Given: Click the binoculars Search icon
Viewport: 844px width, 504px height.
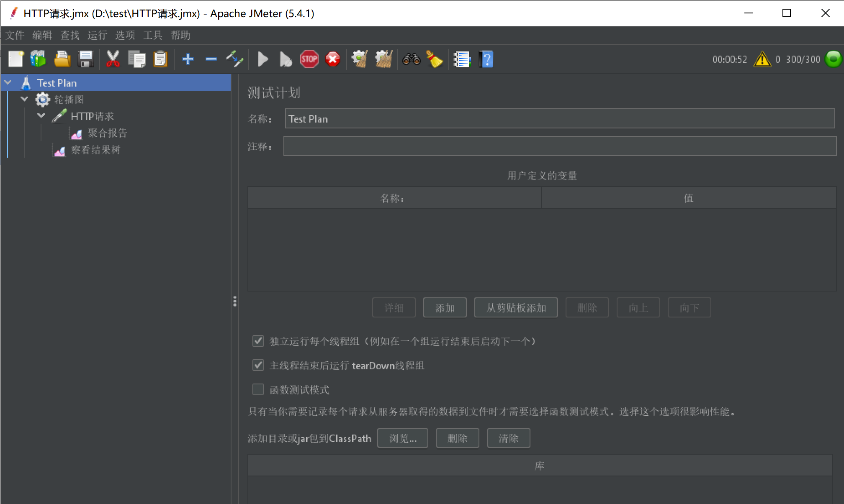Looking at the screenshot, I should point(411,59).
